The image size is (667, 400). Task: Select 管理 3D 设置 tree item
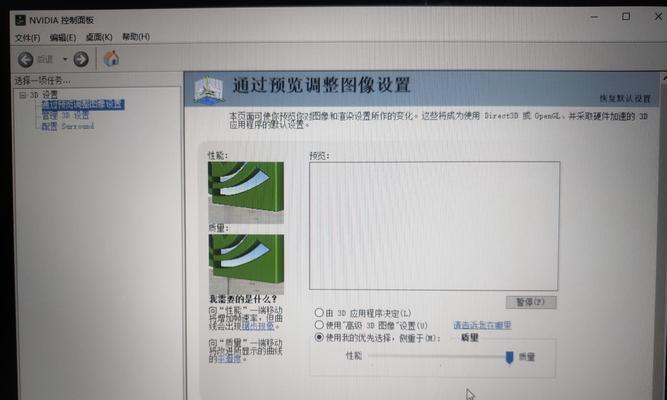point(65,115)
